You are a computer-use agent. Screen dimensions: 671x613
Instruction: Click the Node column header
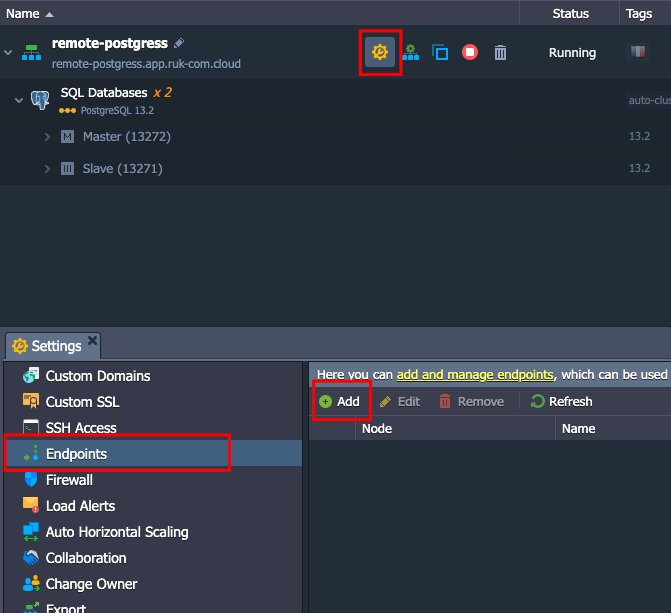coord(455,429)
